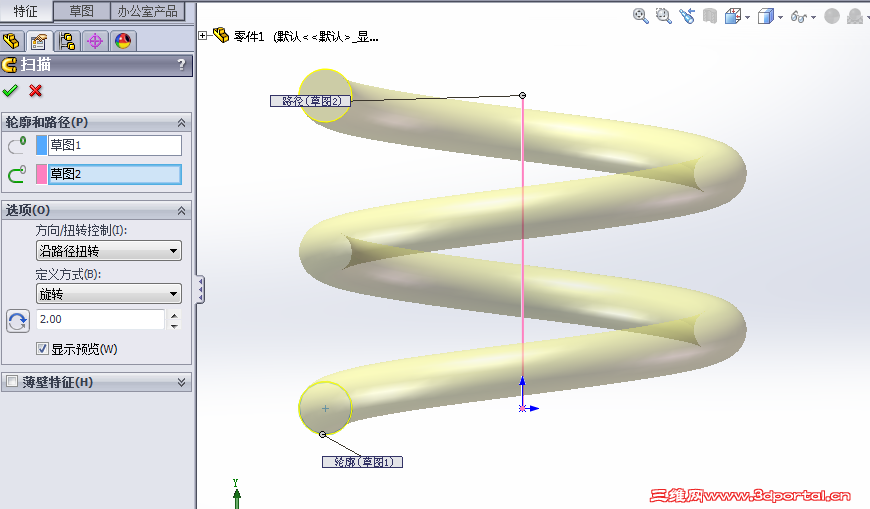Open the FeatureManager design tree tab

(12, 41)
